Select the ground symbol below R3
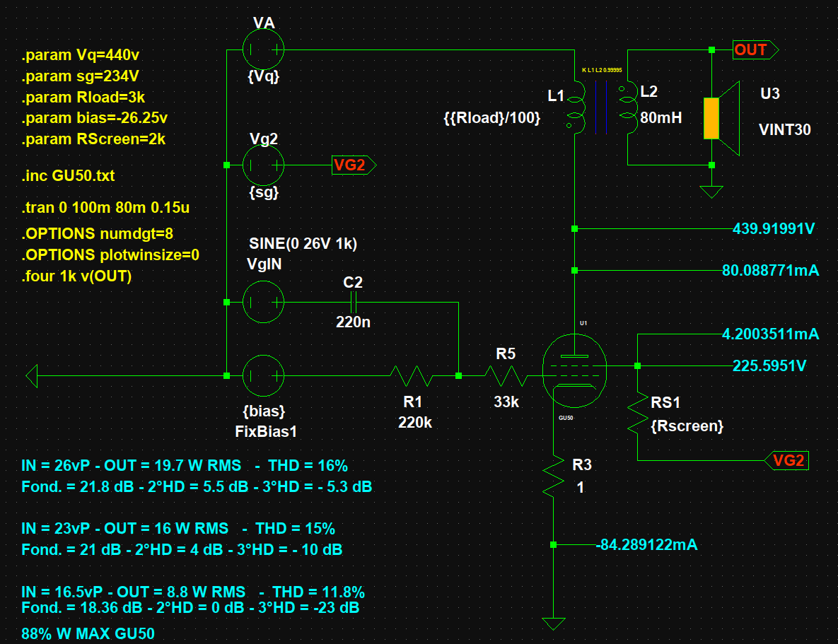 click(x=553, y=623)
